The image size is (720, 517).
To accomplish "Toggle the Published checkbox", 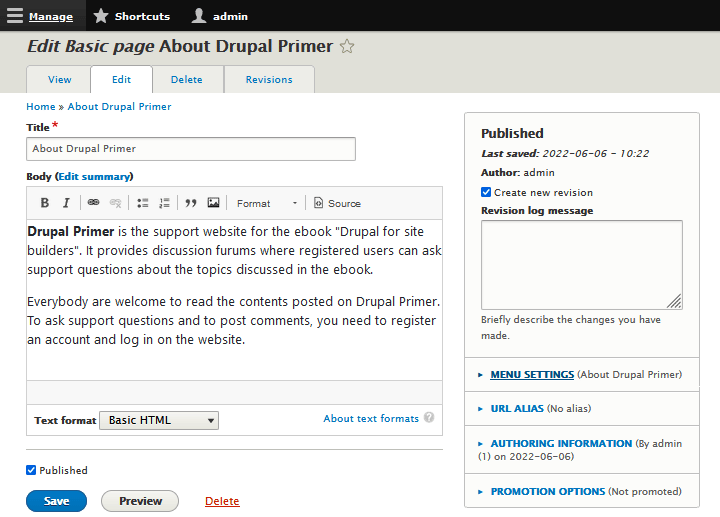I will [31, 470].
